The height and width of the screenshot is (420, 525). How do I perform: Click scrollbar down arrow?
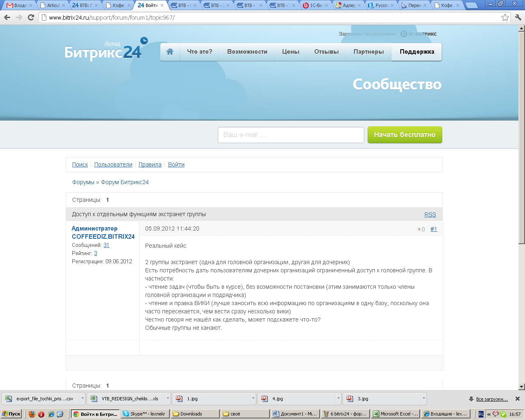521,386
